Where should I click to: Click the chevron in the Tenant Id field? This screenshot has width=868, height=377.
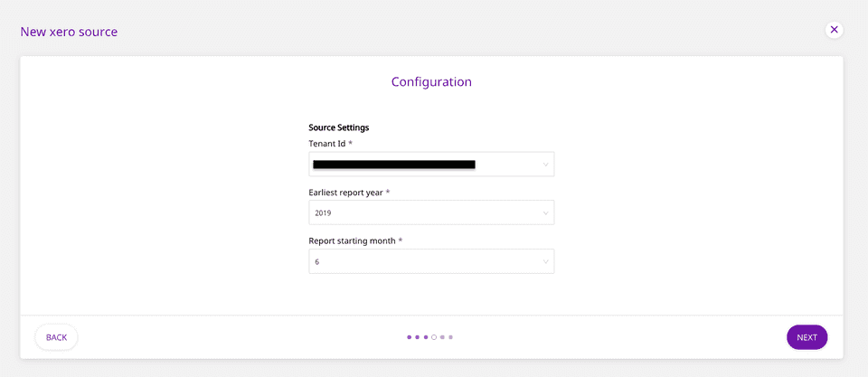coord(545,165)
